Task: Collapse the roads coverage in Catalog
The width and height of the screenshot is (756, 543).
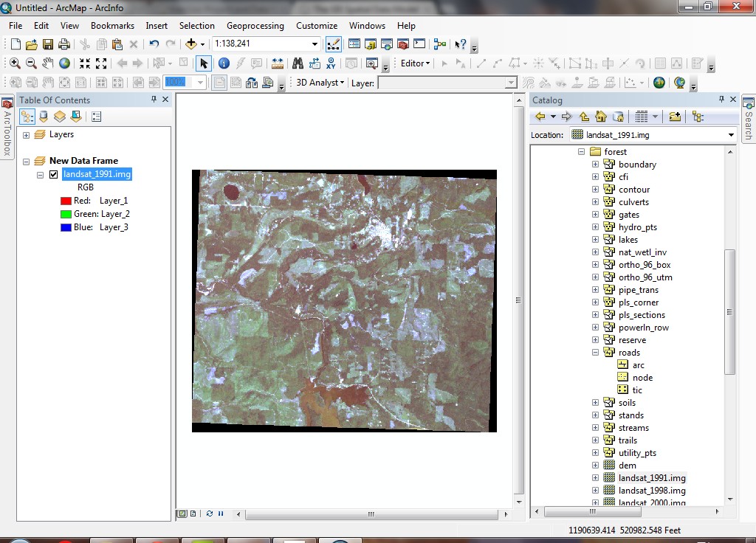Action: tap(595, 353)
